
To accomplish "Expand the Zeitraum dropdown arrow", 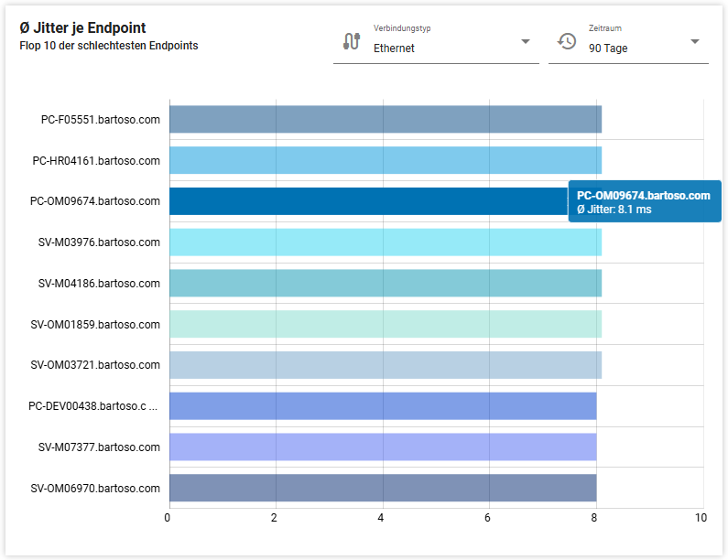I will pyautogui.click(x=695, y=41).
